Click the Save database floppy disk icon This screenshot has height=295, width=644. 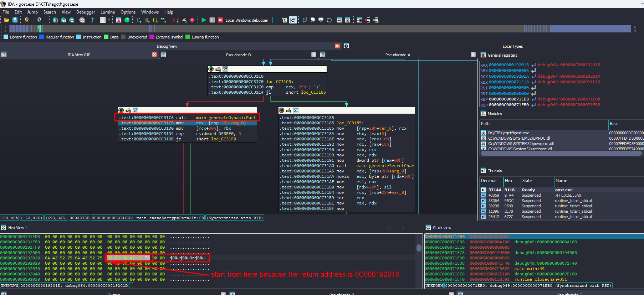pos(15,20)
